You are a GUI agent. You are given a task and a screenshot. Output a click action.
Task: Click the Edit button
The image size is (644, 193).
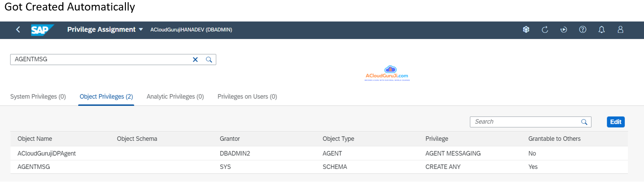[x=615, y=122]
